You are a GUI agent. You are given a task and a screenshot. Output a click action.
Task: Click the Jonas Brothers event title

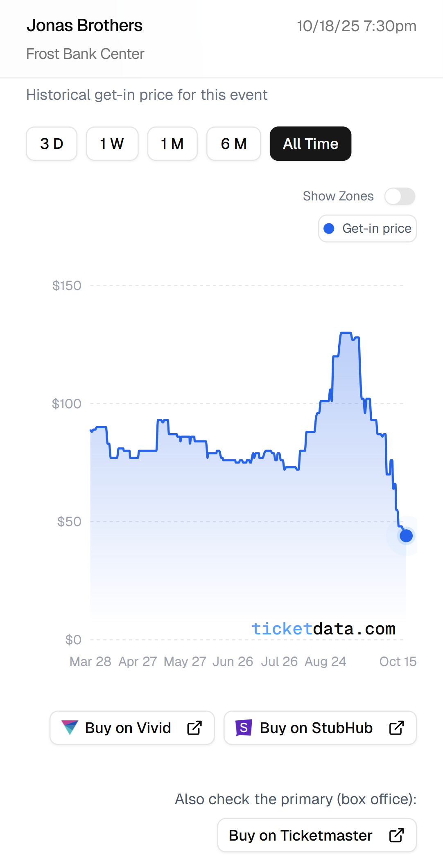(85, 25)
